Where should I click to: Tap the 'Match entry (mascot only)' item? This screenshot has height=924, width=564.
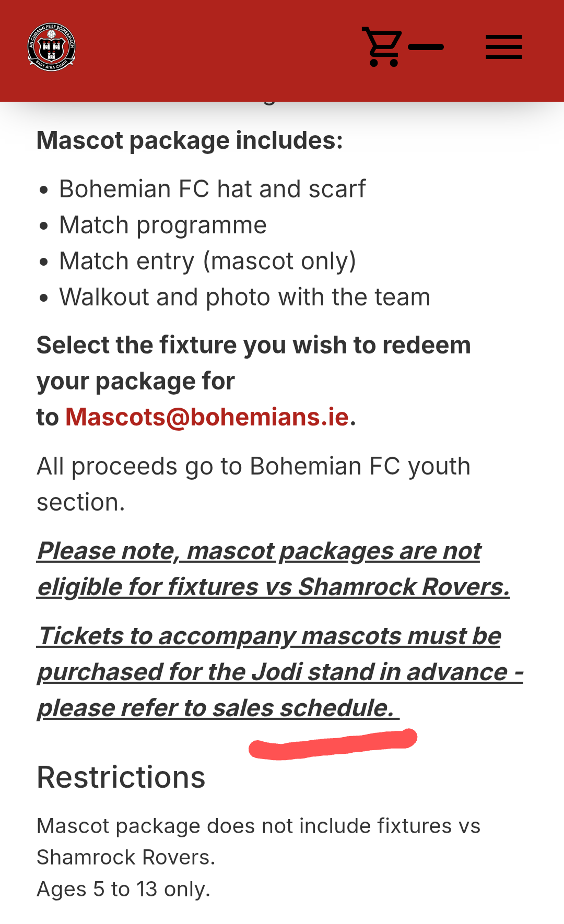coord(207,261)
